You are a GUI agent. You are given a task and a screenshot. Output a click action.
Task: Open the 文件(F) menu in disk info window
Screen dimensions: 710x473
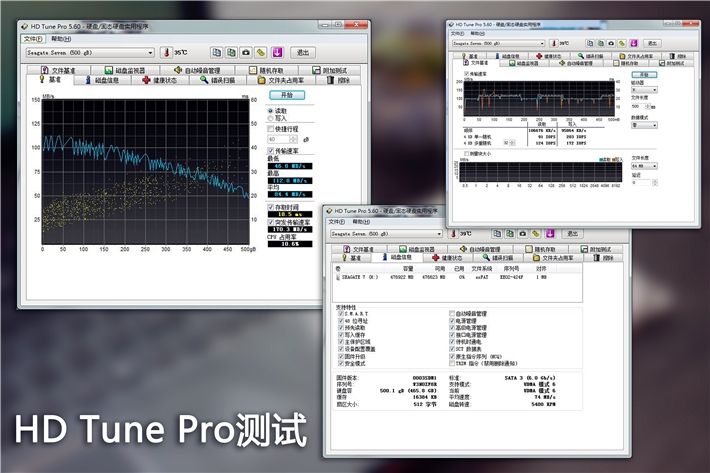coord(337,222)
